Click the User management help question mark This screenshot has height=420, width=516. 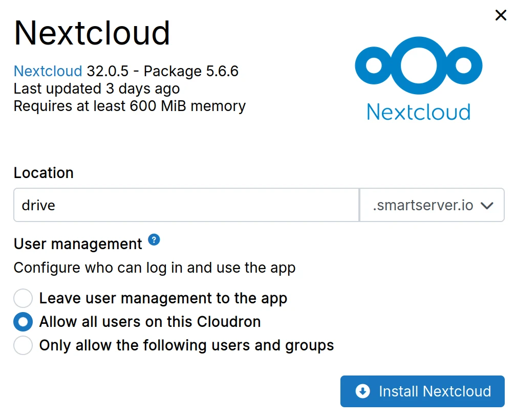click(154, 239)
